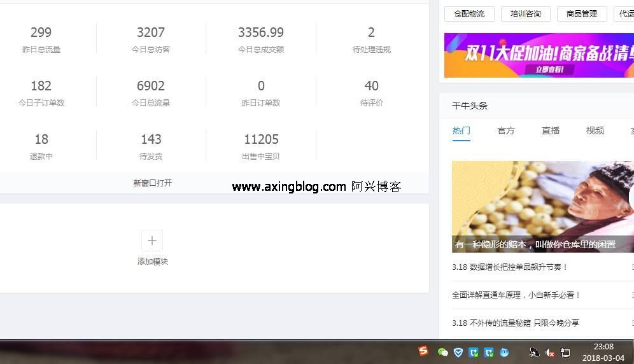The width and height of the screenshot is (634, 364).
Task: Click the plus icon to add module
Action: [x=151, y=241]
